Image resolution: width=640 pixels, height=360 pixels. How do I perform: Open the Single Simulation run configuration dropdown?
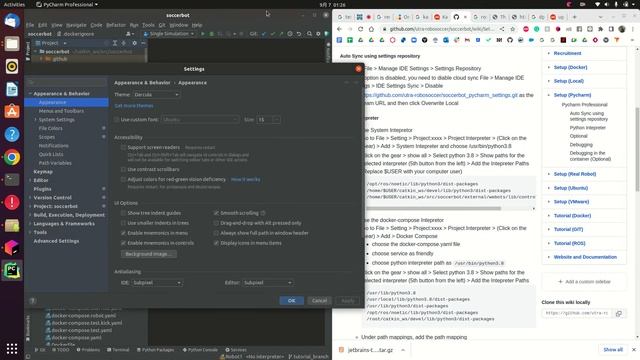169,34
